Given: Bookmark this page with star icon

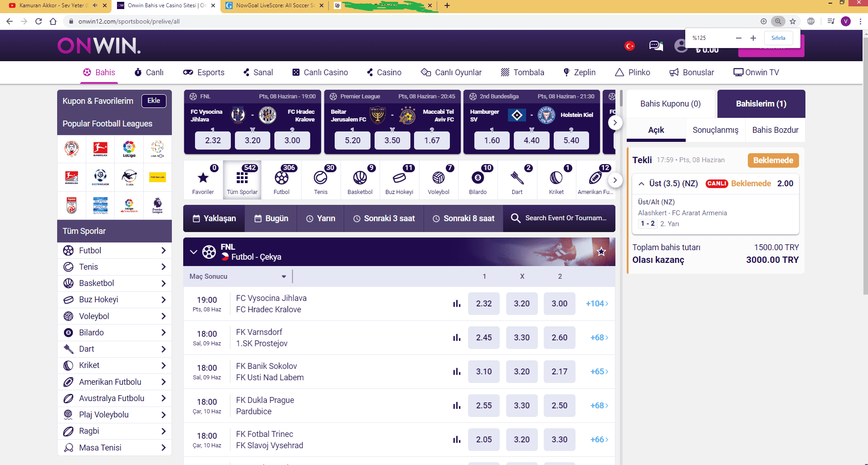Looking at the screenshot, I should (x=793, y=21).
